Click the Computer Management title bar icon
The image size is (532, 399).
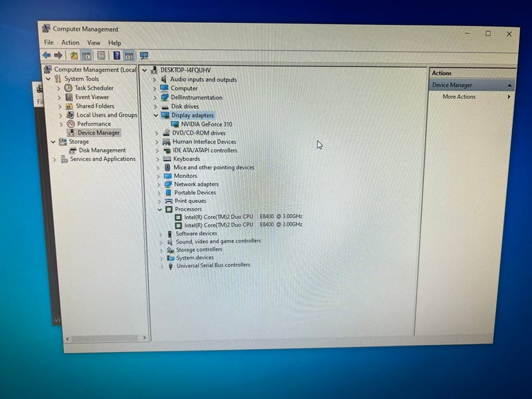coord(46,28)
